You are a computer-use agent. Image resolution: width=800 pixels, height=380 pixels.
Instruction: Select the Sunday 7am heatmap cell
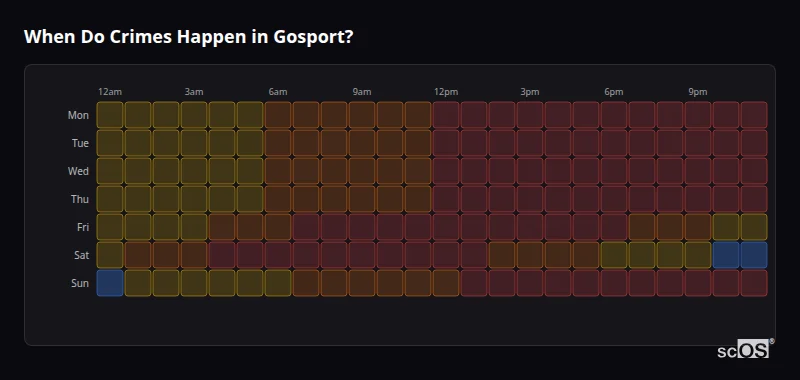[x=306, y=283]
